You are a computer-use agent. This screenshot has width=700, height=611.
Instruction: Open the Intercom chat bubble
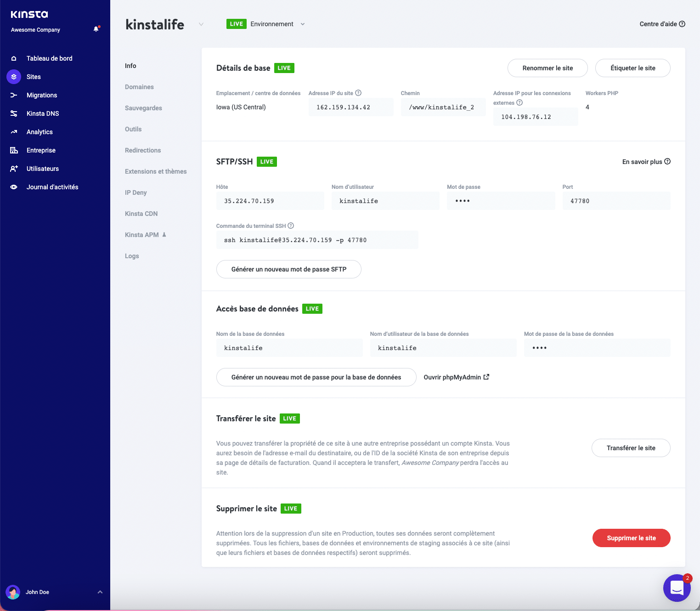[x=677, y=588]
